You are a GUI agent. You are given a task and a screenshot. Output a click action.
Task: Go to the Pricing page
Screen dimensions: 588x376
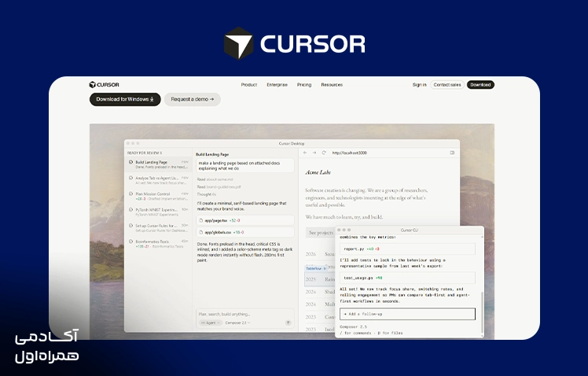pyautogui.click(x=304, y=85)
